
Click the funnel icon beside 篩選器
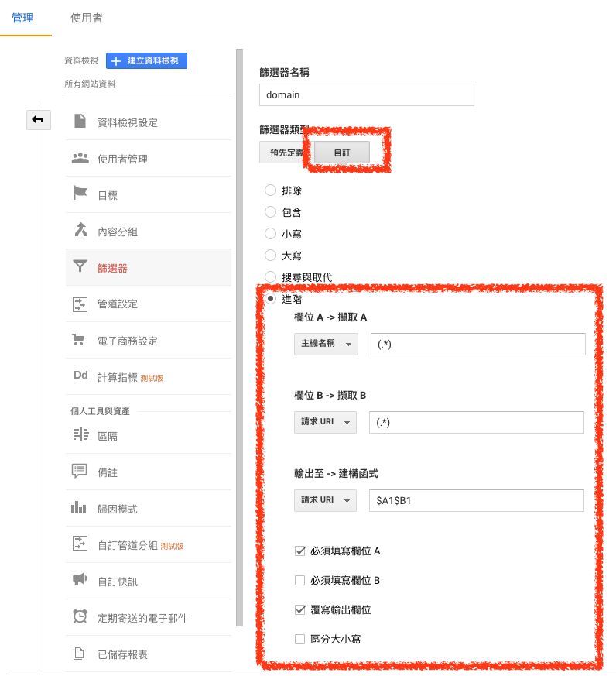[80, 266]
